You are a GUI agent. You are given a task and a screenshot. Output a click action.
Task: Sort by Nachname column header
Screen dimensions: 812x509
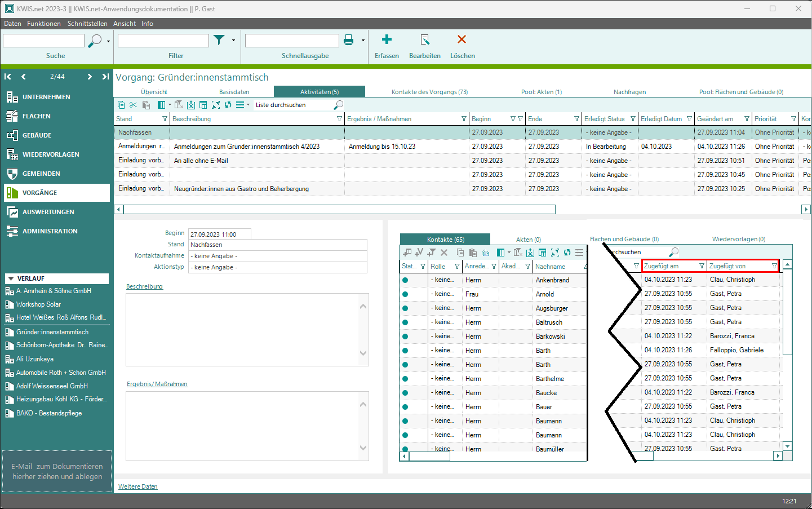(x=550, y=267)
